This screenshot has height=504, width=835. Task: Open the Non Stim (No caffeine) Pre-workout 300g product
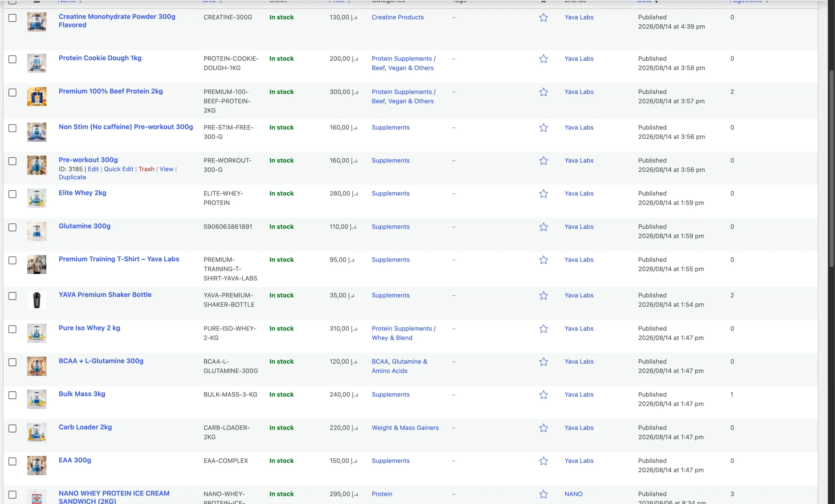pos(126,127)
